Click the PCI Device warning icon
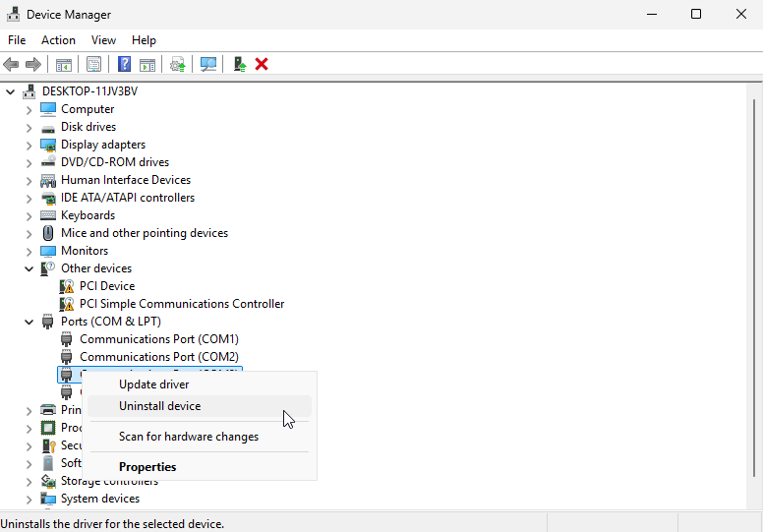 (x=67, y=286)
